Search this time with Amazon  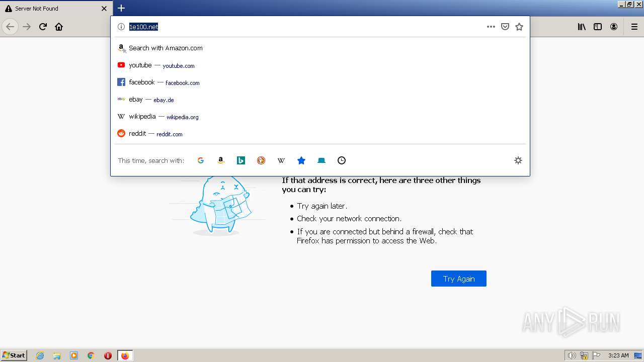tap(221, 160)
